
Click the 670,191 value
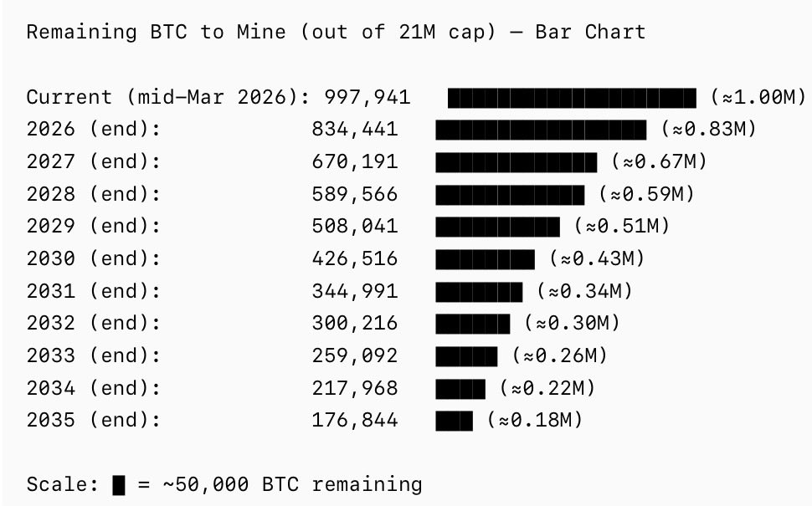pyautogui.click(x=354, y=161)
